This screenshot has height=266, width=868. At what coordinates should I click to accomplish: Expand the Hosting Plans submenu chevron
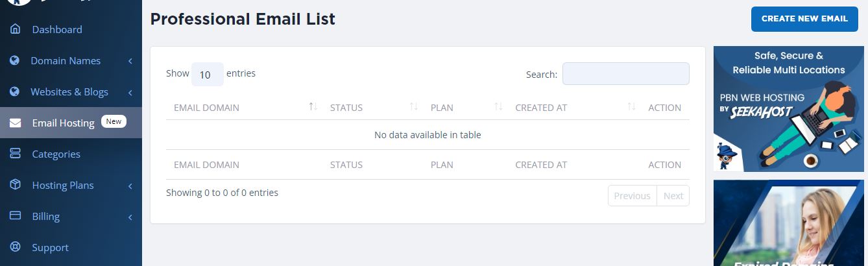coord(130,186)
